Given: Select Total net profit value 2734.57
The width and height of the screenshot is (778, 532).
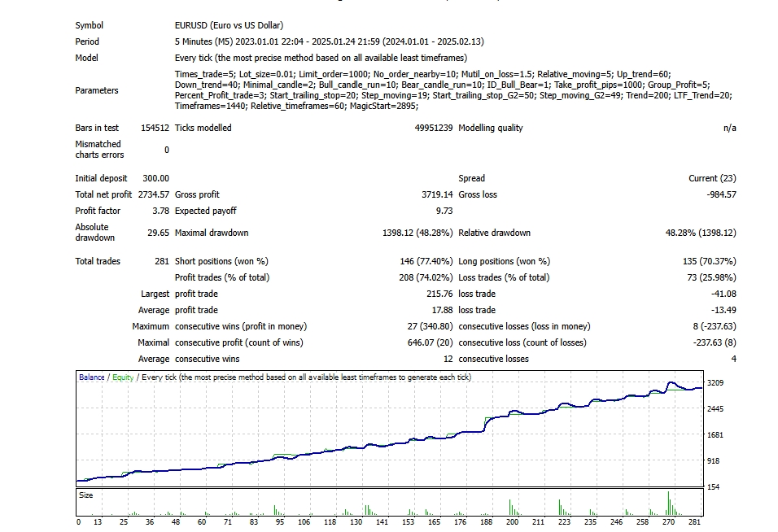Looking at the screenshot, I should [153, 195].
